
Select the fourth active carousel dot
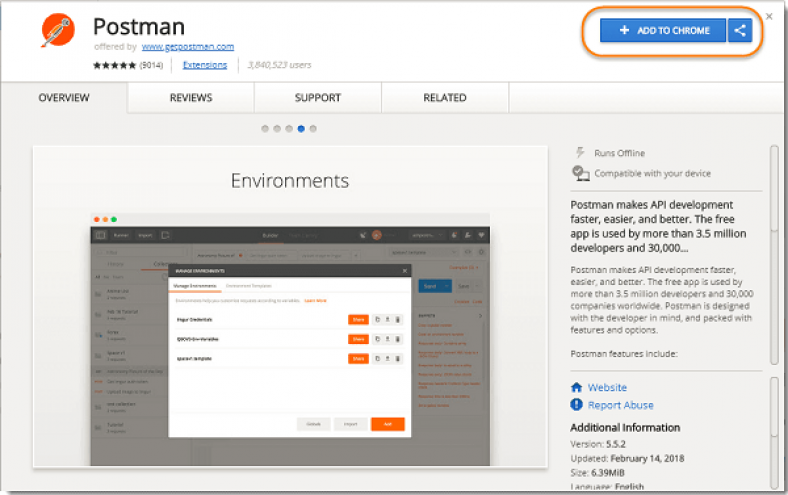click(301, 129)
